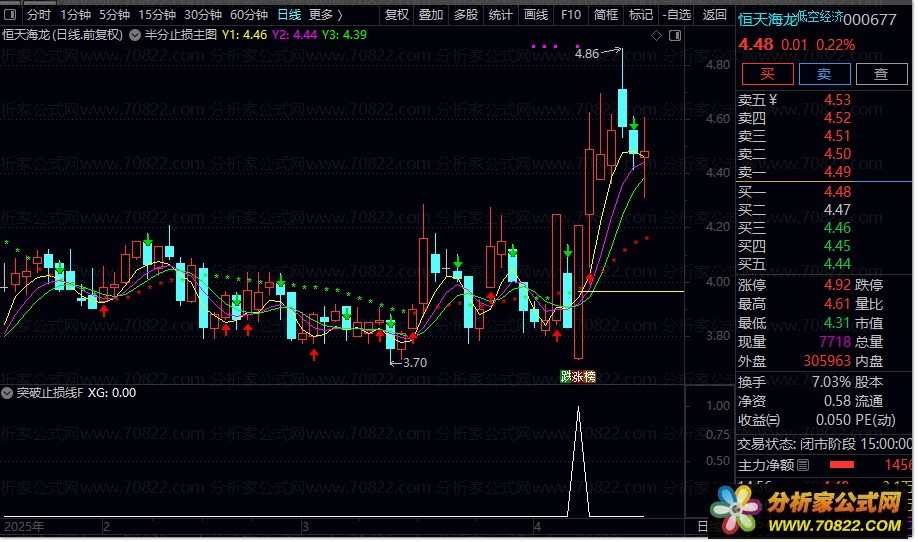Select the 买一 4.48 bid row
The height and width of the screenshot is (542, 918).
[823, 192]
